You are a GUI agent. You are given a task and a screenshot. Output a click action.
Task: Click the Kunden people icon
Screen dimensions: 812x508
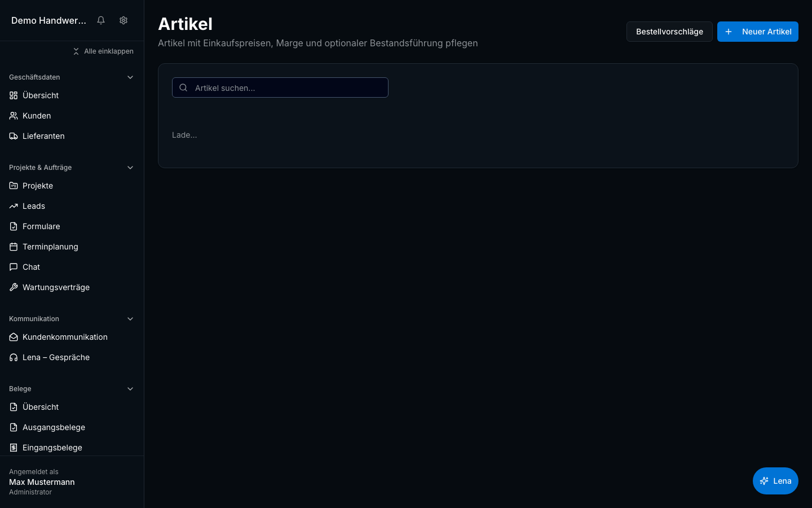[14, 116]
